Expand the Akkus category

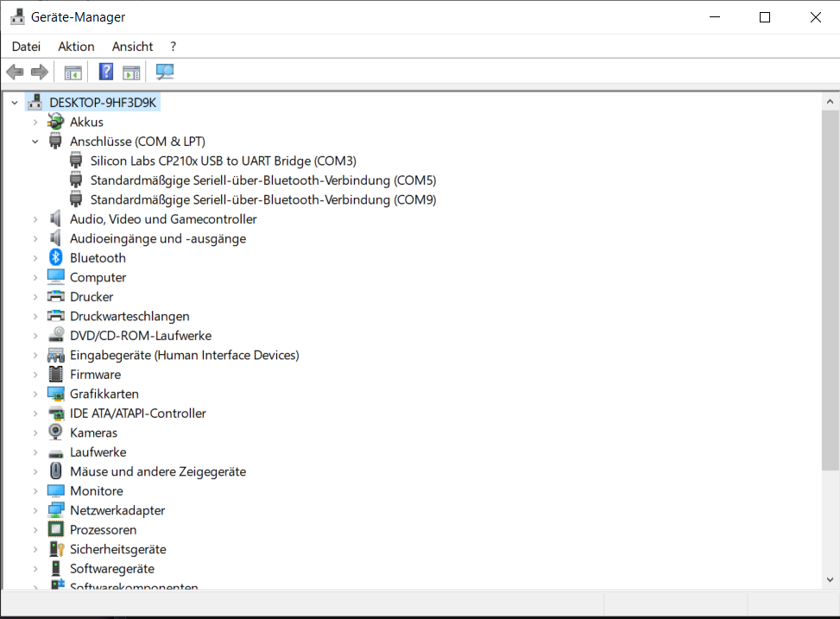(35, 122)
